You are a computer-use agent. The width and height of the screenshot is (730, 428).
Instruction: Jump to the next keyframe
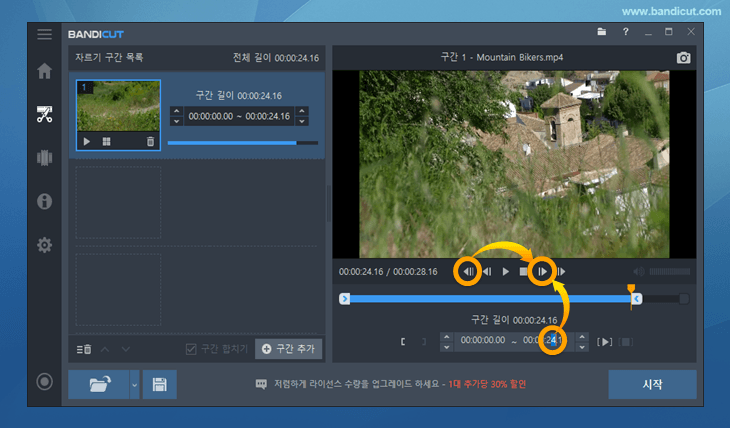click(561, 272)
